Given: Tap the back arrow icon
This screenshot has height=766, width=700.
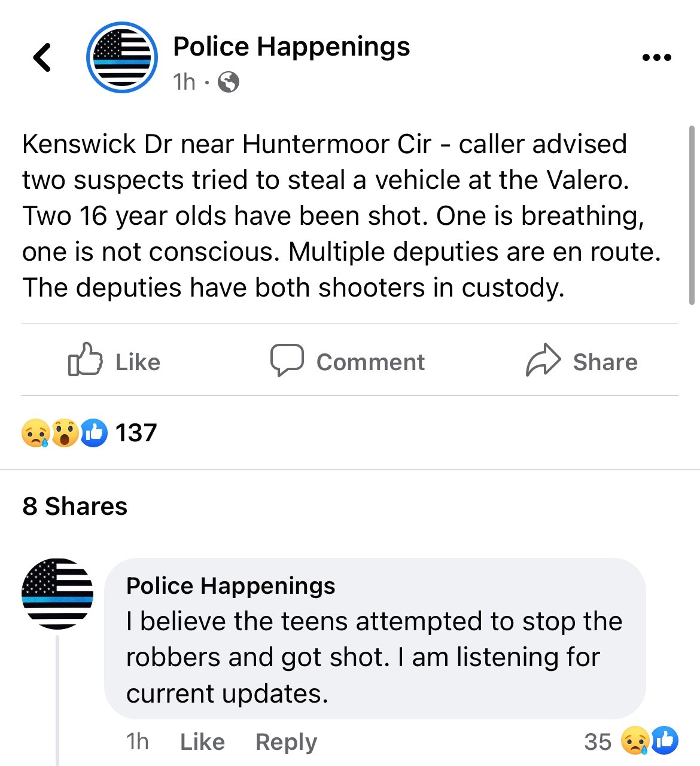Looking at the screenshot, I should click(x=42, y=58).
